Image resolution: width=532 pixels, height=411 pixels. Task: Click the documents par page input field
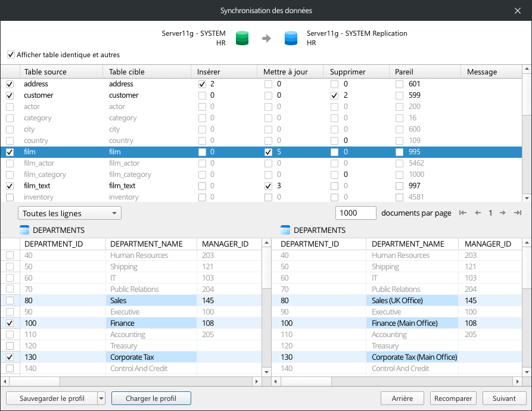[356, 213]
